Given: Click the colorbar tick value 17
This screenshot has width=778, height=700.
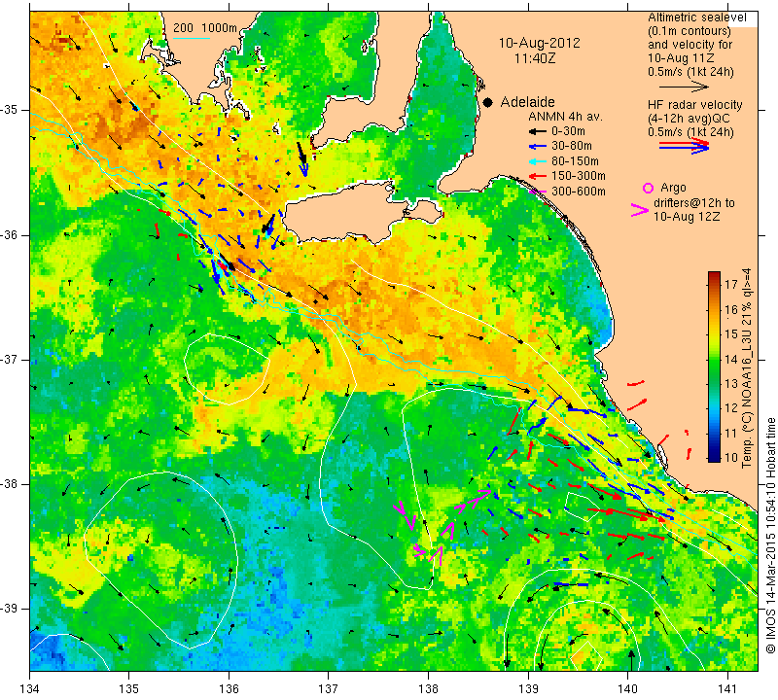Looking at the screenshot, I should (731, 284).
